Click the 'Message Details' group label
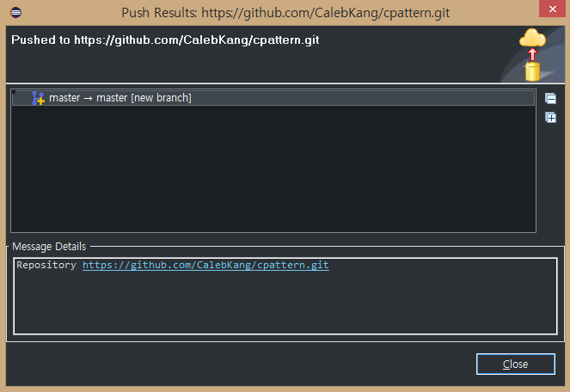The image size is (570, 392). click(x=49, y=246)
